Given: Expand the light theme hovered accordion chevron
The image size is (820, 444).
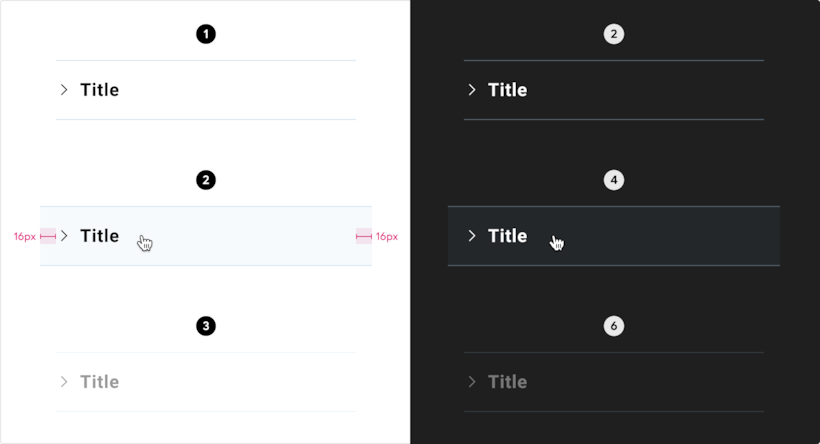Looking at the screenshot, I should [x=64, y=236].
